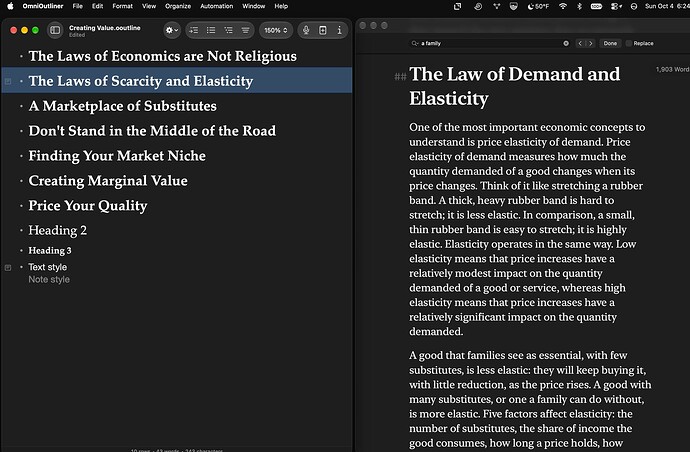Click the swirl menu bar icon

point(478,6)
